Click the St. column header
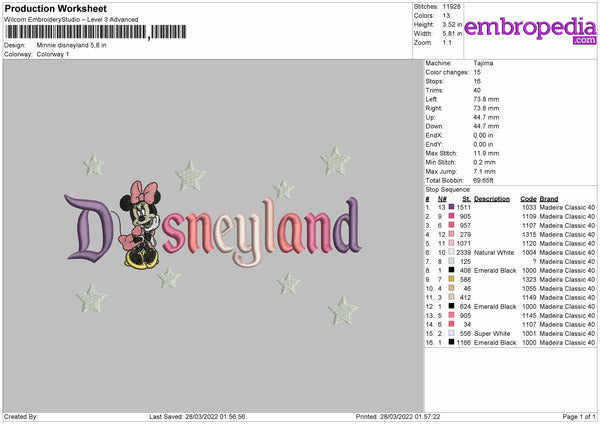600x424 pixels. click(x=466, y=199)
